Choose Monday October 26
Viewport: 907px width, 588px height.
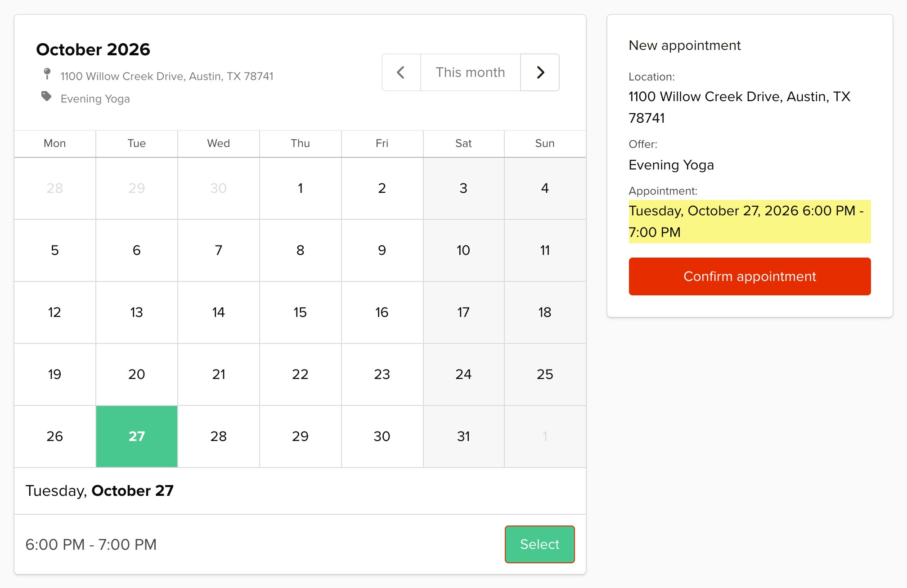55,437
